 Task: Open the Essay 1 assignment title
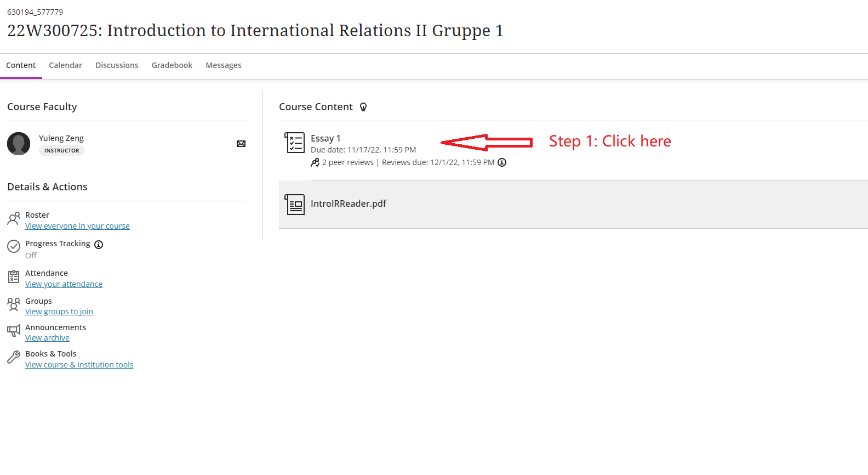point(325,138)
